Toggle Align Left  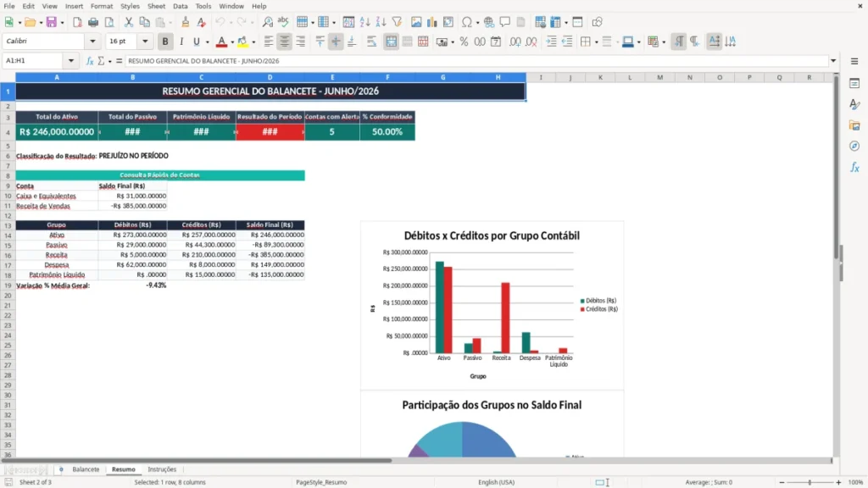[269, 42]
